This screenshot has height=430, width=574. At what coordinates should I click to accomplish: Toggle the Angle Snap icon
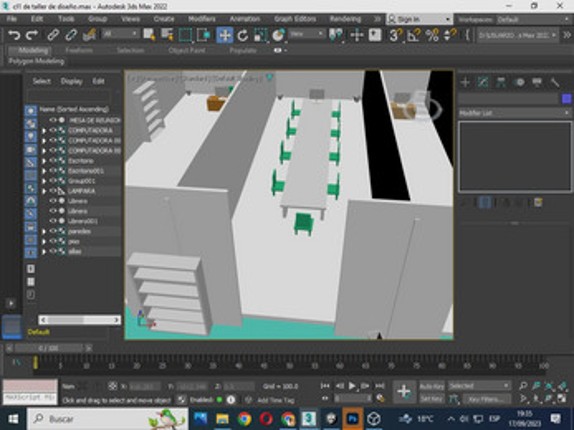[x=414, y=35]
